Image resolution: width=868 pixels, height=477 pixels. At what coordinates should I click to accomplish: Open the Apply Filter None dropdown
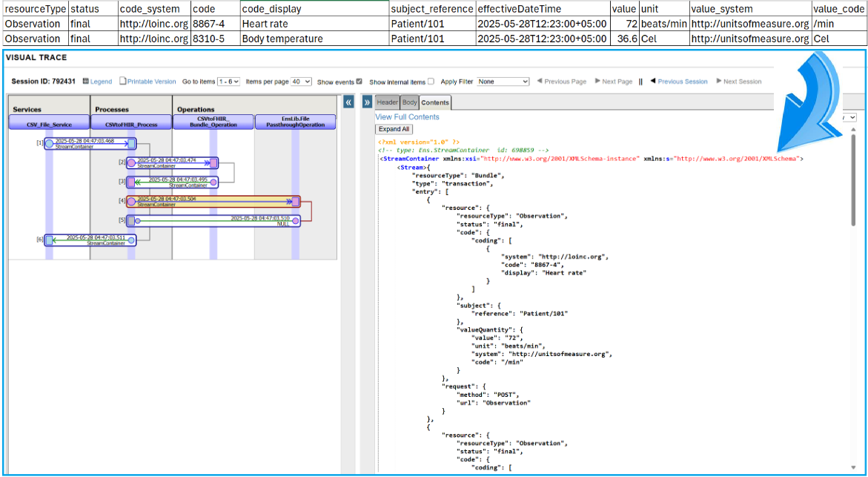(x=503, y=82)
